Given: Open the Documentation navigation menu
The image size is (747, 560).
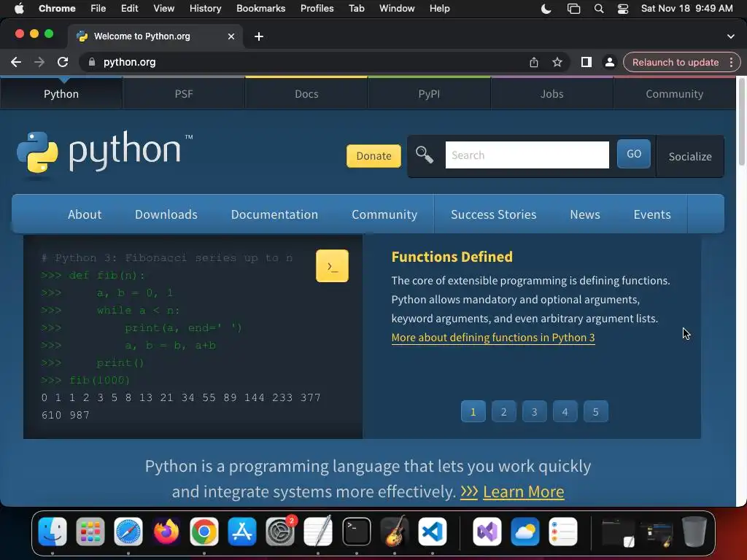Looking at the screenshot, I should tap(274, 214).
